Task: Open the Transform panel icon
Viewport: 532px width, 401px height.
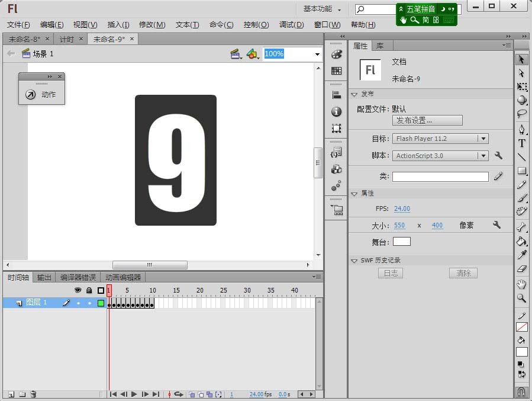Action: coord(336,128)
